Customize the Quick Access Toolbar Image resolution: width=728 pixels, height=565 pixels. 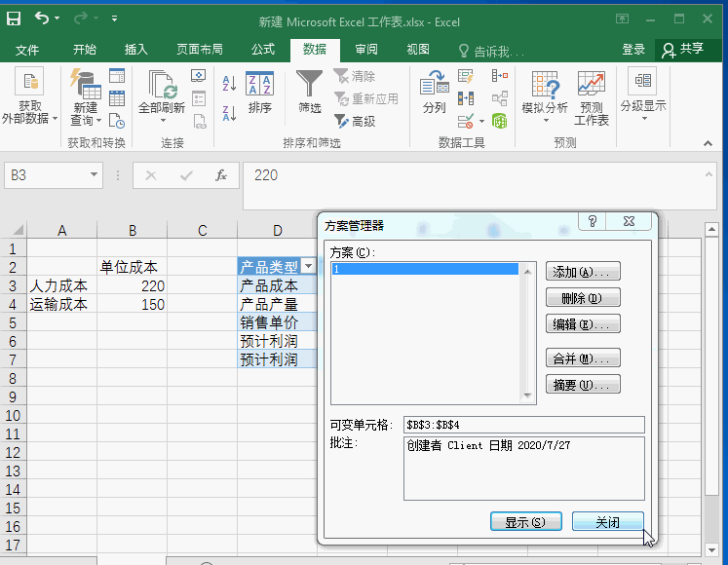coord(114,19)
